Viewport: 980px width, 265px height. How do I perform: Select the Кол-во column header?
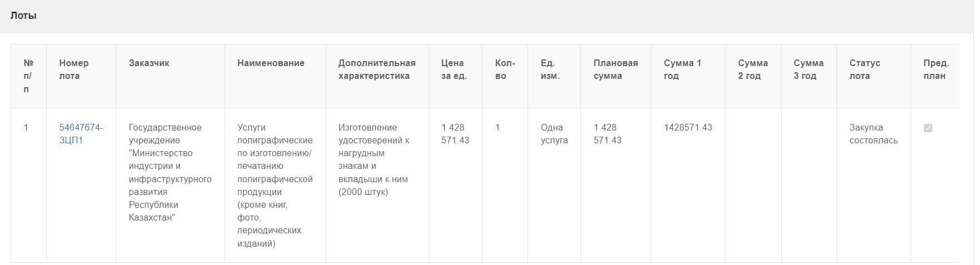coord(505,69)
